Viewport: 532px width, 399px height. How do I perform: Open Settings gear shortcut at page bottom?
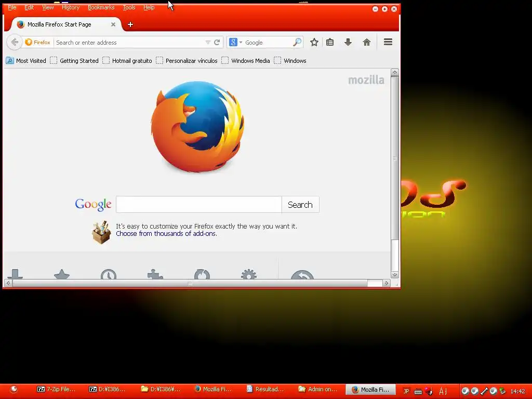249,274
